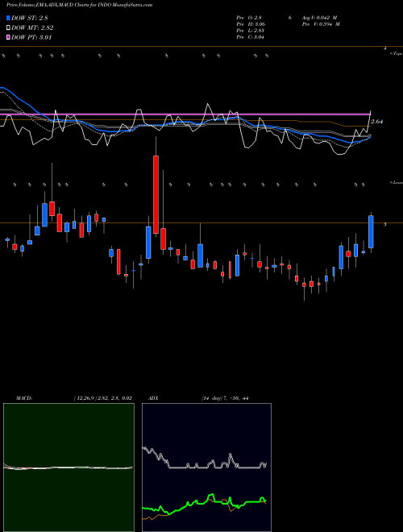Click the price axis label 3
Screen dimensions: 403x532
coord(384,224)
